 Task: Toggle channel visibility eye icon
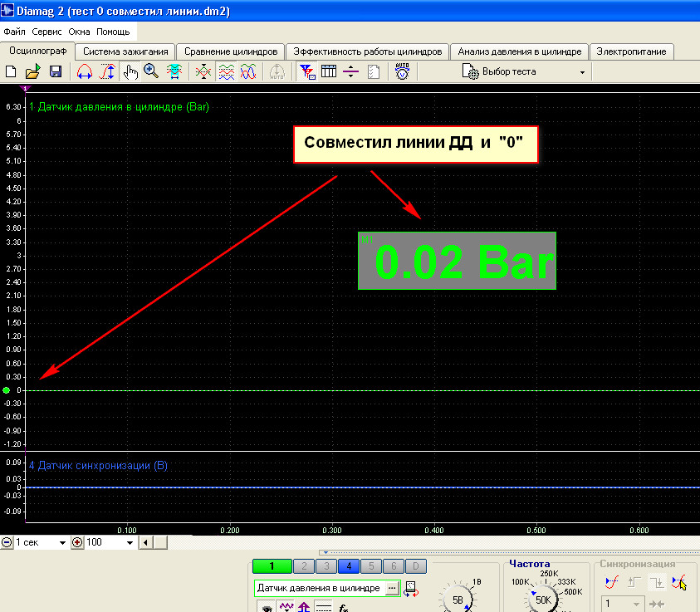(x=267, y=608)
